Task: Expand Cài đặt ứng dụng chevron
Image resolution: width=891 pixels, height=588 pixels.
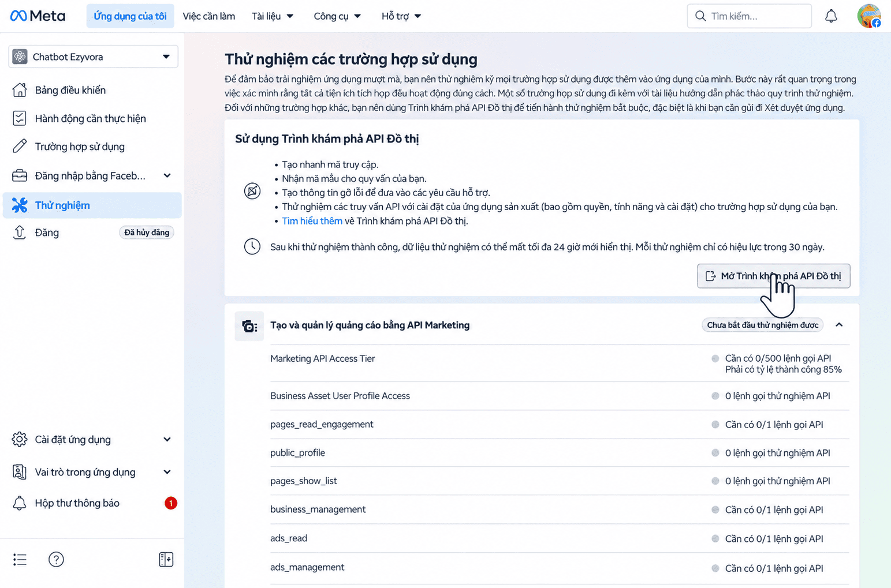Action: pos(167,439)
